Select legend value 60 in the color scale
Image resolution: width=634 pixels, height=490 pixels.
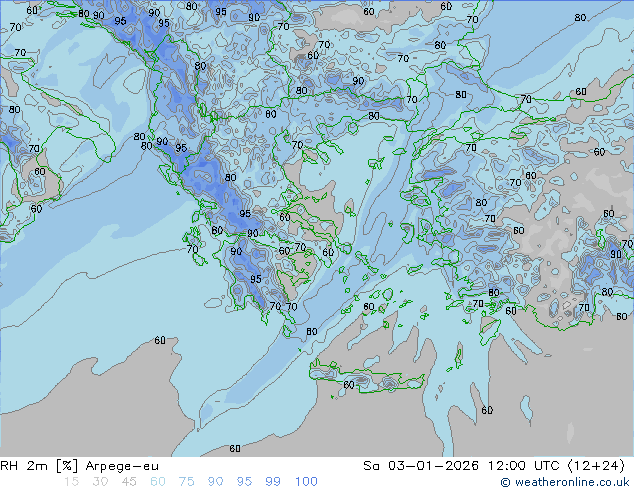(158, 482)
